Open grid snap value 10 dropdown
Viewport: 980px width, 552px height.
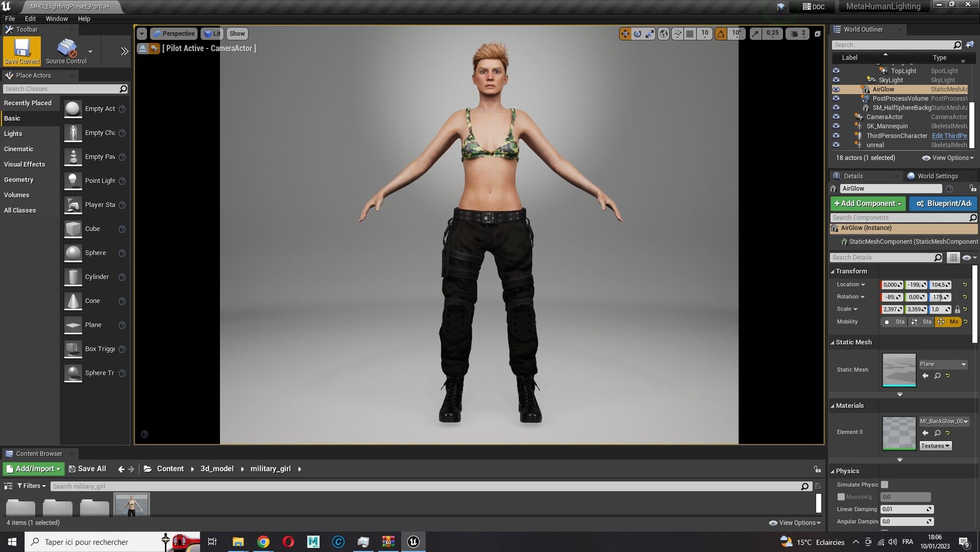(705, 34)
